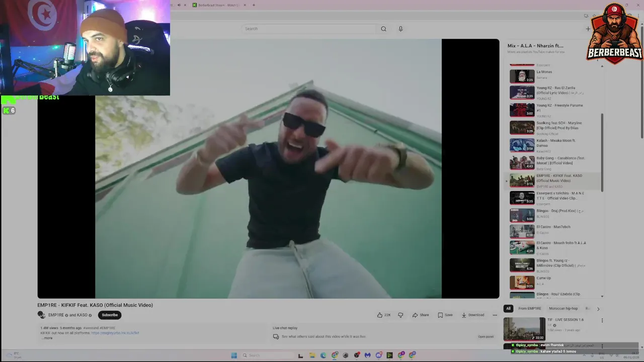Click the mix playlist scrollbar thumb

[602, 152]
